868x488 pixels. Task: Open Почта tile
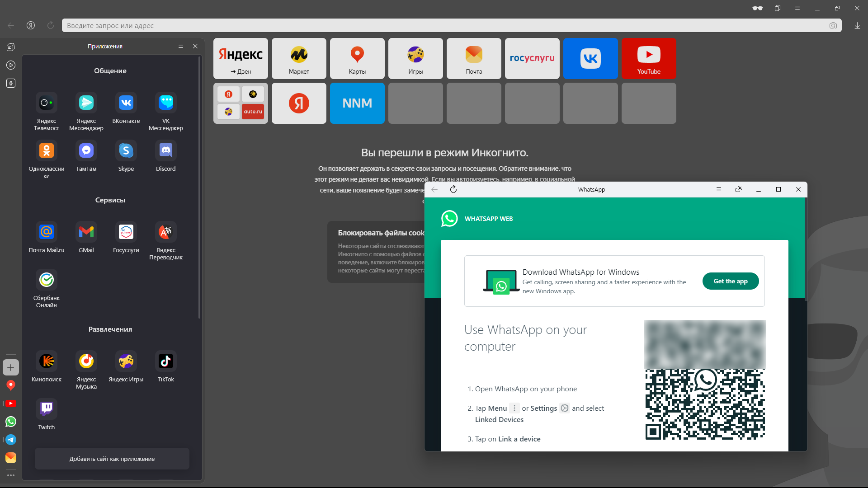click(x=474, y=58)
